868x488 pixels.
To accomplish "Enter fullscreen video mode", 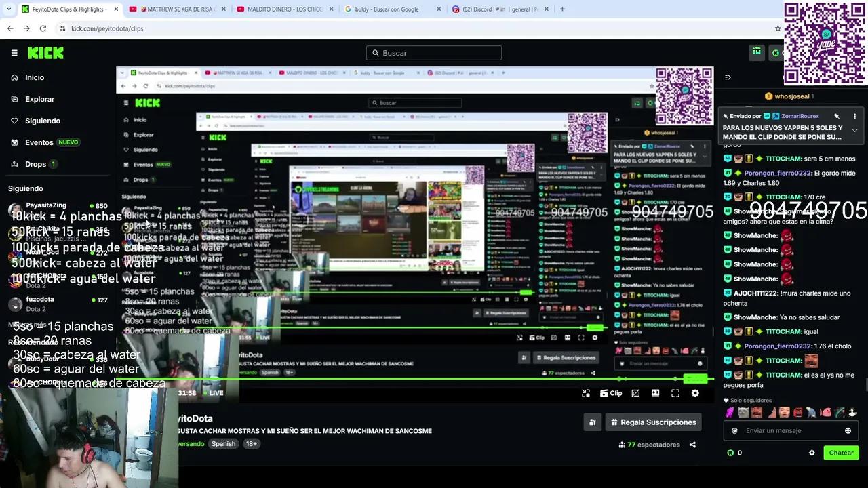I will click(675, 393).
